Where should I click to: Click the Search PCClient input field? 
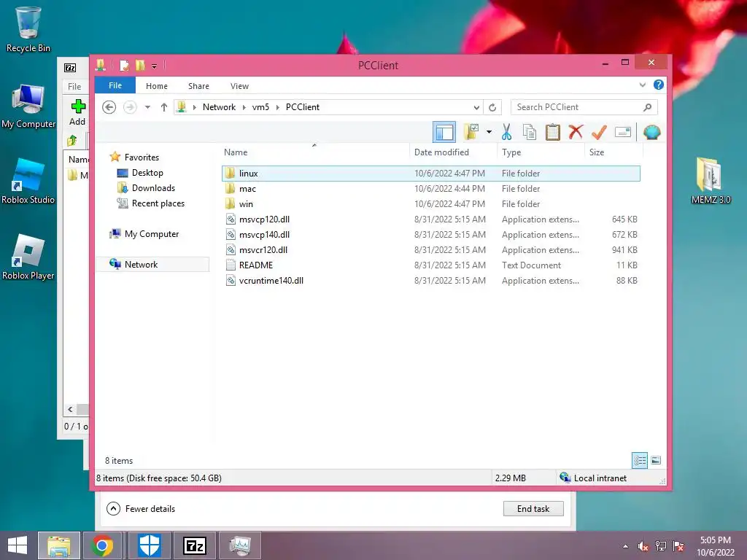point(578,107)
